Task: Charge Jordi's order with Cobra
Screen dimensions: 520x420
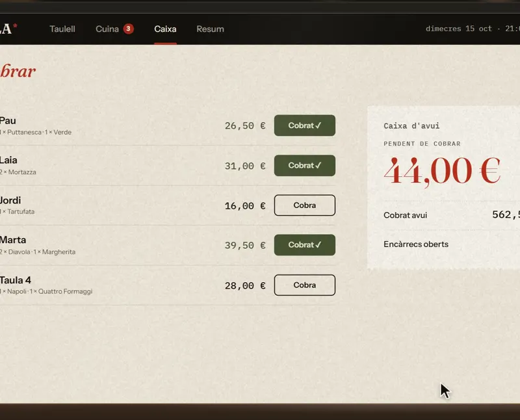Action: coord(304,205)
